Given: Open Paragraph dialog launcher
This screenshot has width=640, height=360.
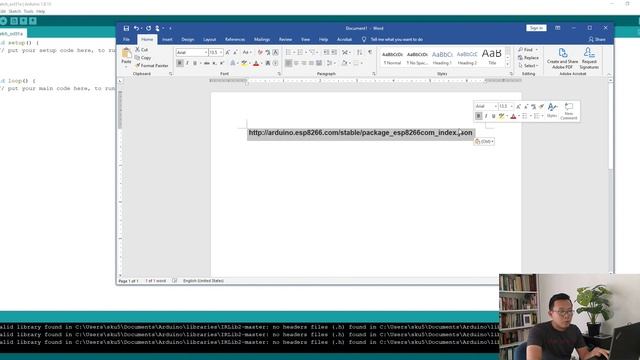Looking at the screenshot, I should tap(373, 74).
